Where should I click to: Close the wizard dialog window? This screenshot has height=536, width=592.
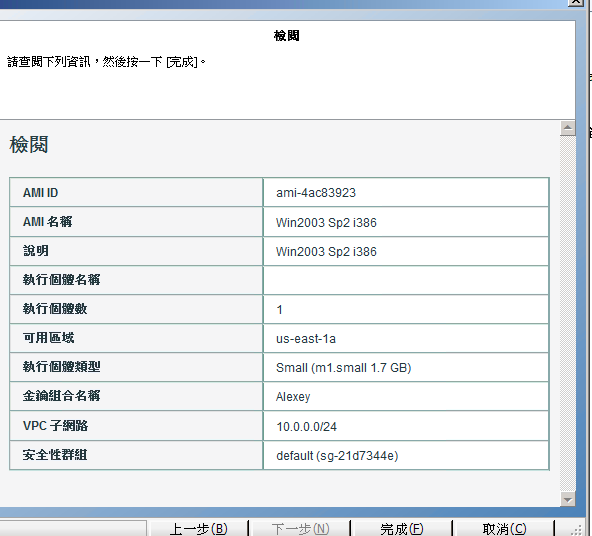(x=576, y=2)
